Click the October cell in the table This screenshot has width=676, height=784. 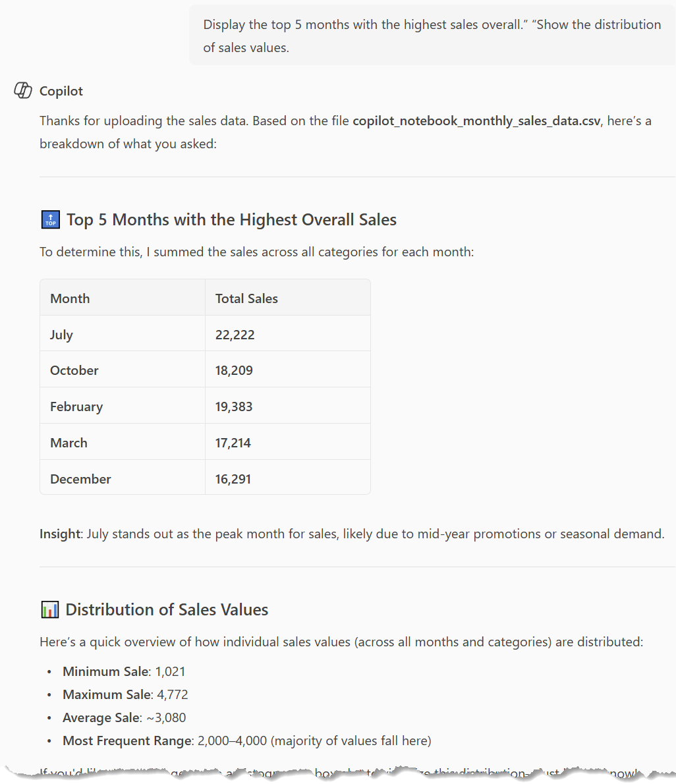(74, 370)
